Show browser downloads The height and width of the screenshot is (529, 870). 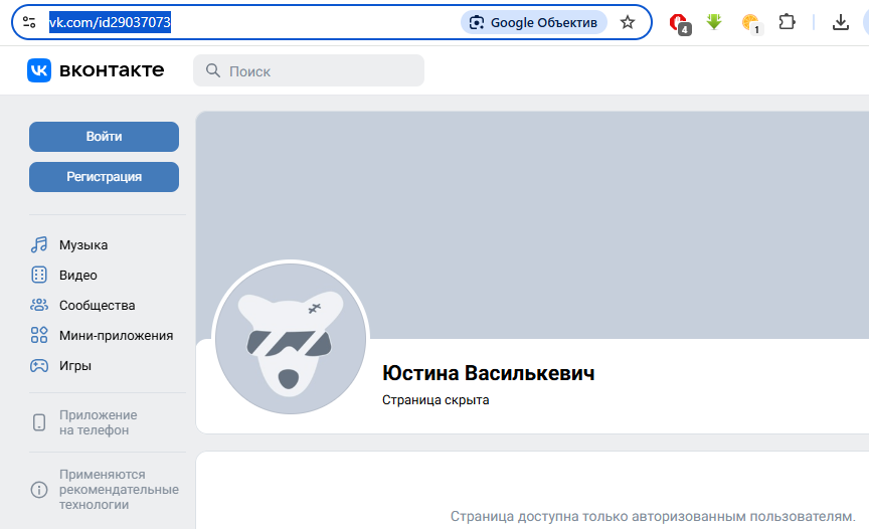pos(840,22)
